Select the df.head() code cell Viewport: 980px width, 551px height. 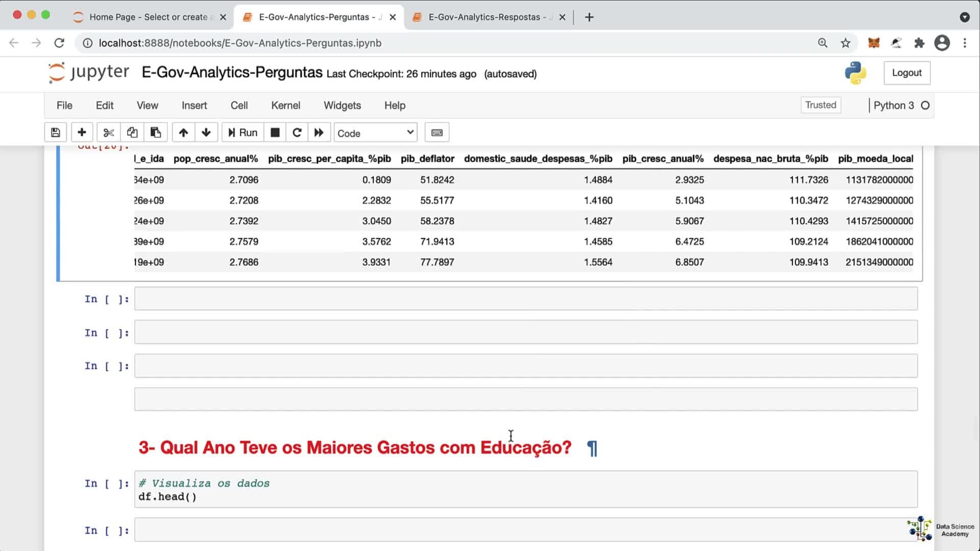(x=526, y=489)
